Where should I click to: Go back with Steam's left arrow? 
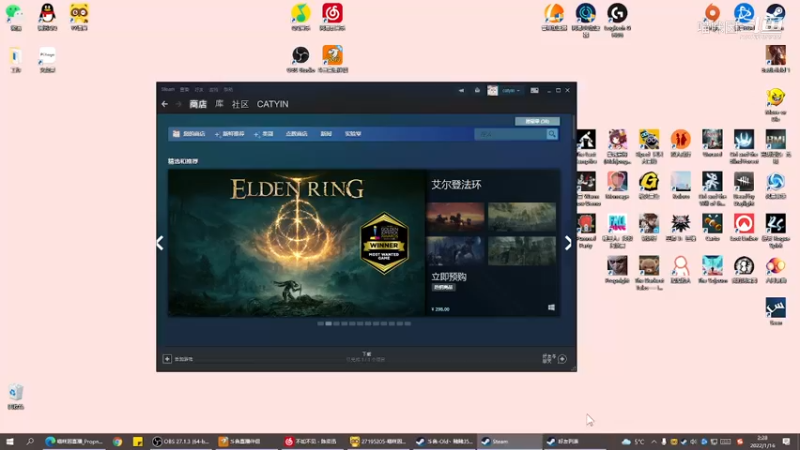(x=164, y=104)
